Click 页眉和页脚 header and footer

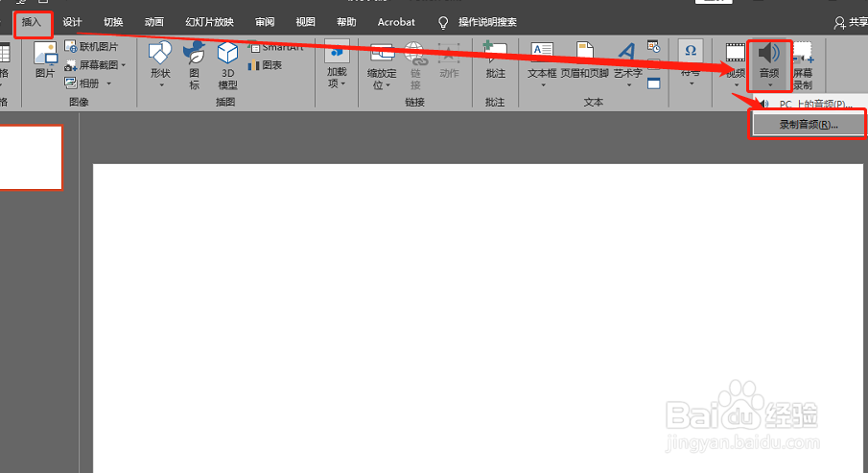pos(584,59)
